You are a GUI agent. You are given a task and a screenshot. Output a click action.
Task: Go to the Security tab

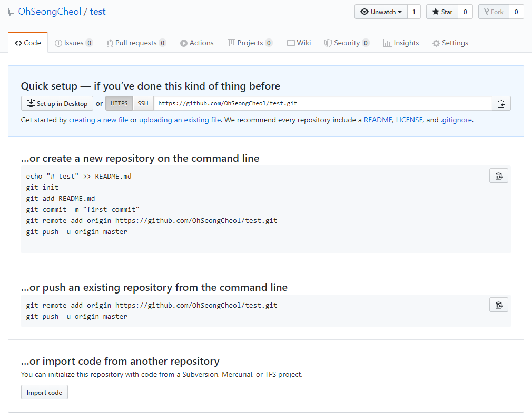pyautogui.click(x=347, y=43)
